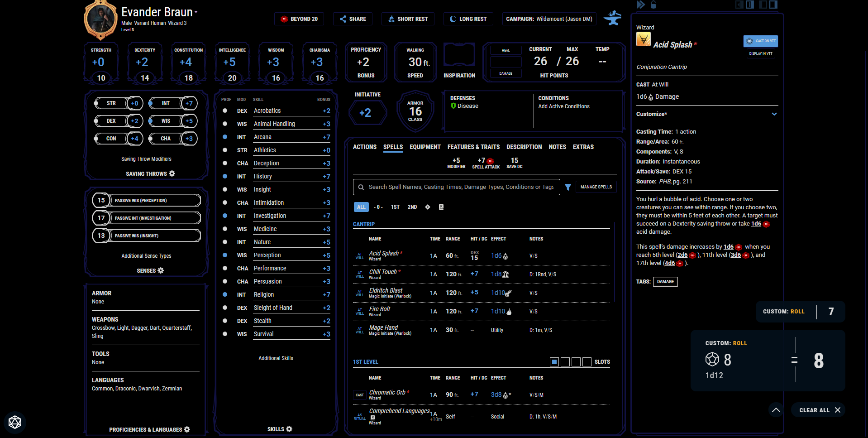Screen dimensions: 868x438
Task: Click the Long Rest button
Action: (468, 19)
